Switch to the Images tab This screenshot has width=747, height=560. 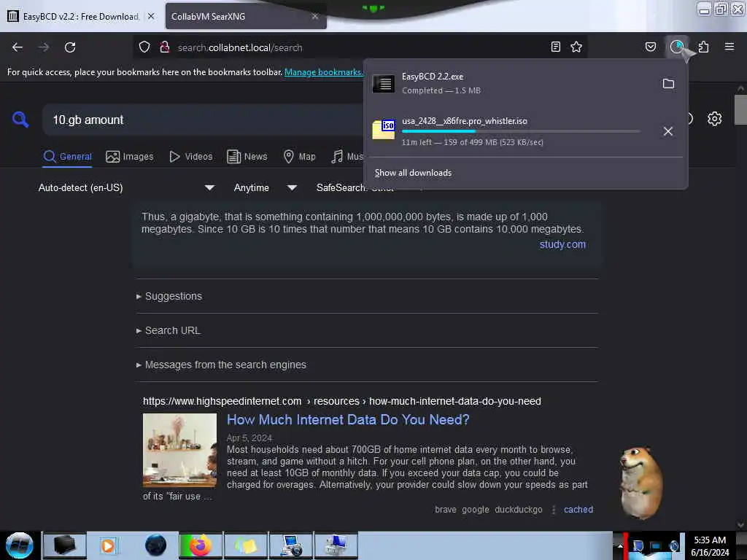tap(130, 157)
